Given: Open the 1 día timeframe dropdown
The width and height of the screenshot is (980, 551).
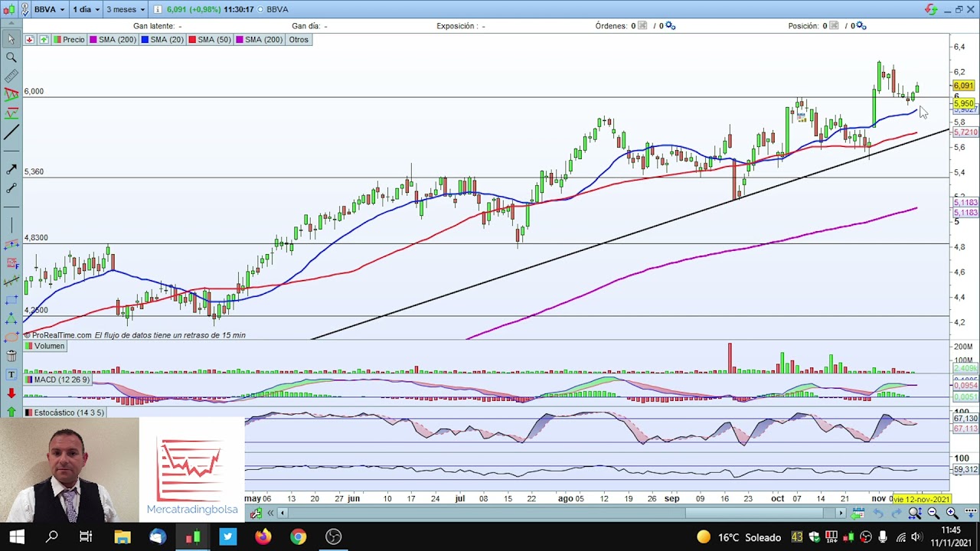Looking at the screenshot, I should pos(86,9).
